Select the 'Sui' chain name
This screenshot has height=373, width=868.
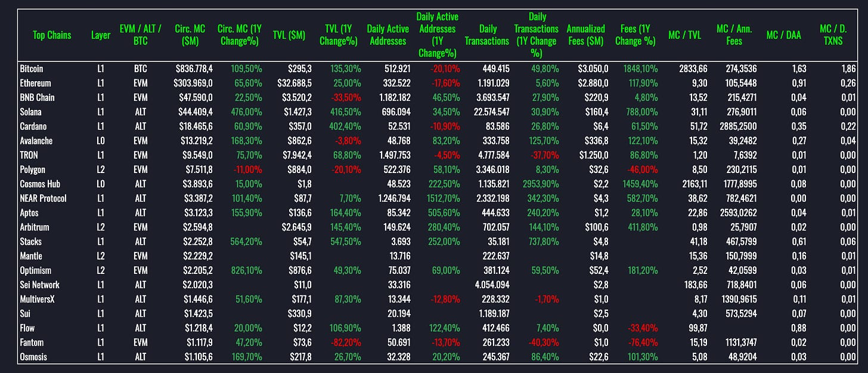(x=25, y=313)
